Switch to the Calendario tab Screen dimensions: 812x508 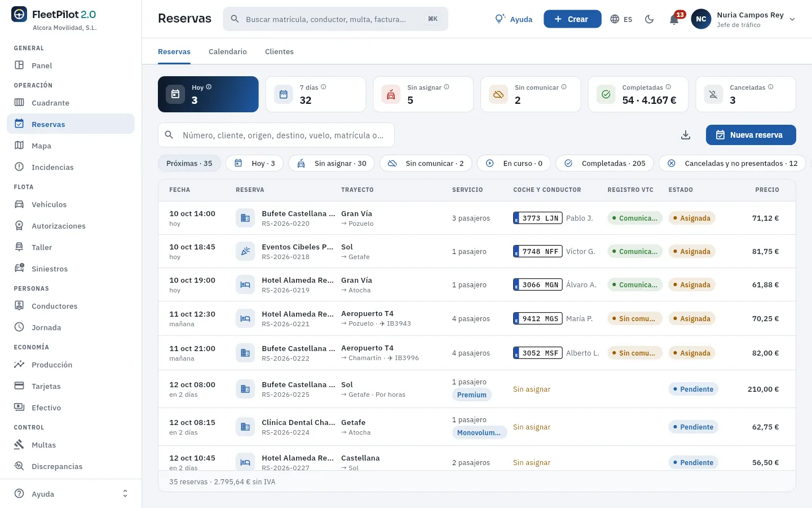pyautogui.click(x=228, y=51)
